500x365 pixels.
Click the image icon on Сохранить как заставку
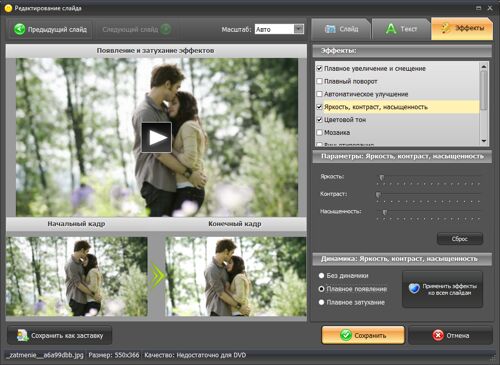[x=23, y=336]
